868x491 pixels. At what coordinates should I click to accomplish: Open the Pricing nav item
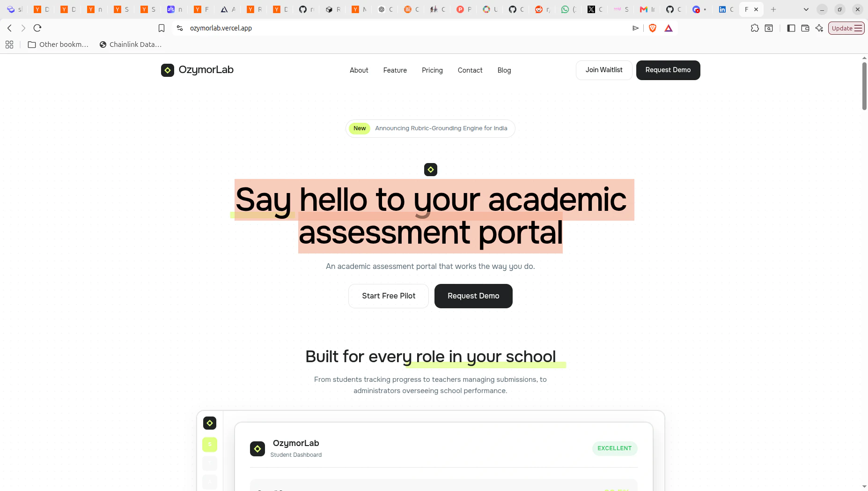coord(432,70)
